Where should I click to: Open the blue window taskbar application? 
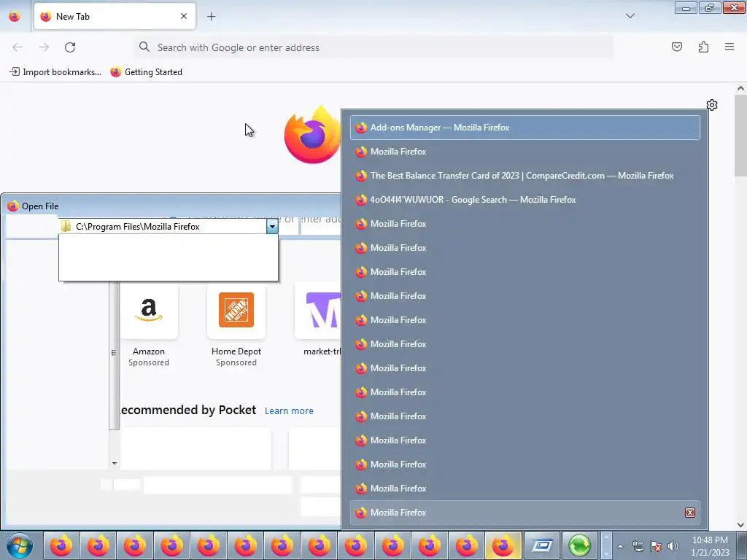pos(542,545)
